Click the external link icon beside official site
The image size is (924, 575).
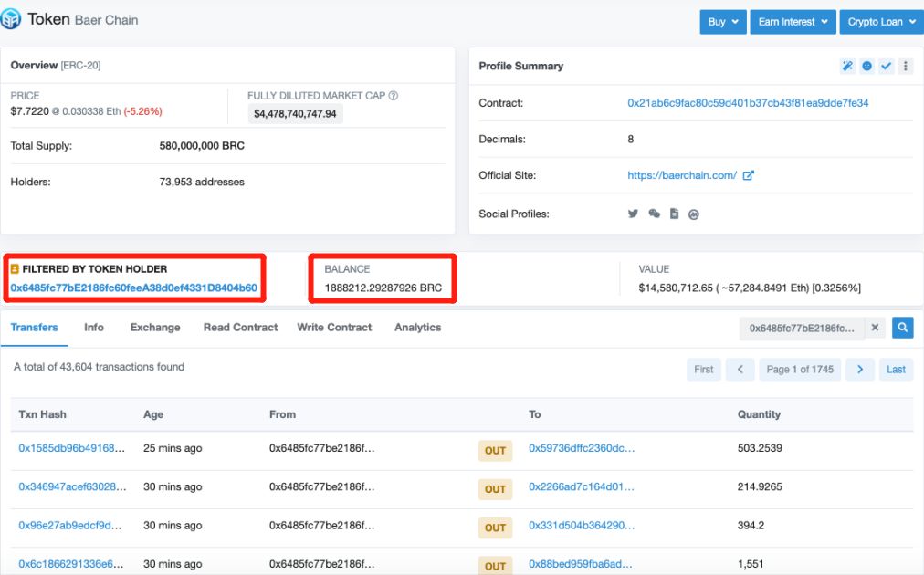point(749,175)
